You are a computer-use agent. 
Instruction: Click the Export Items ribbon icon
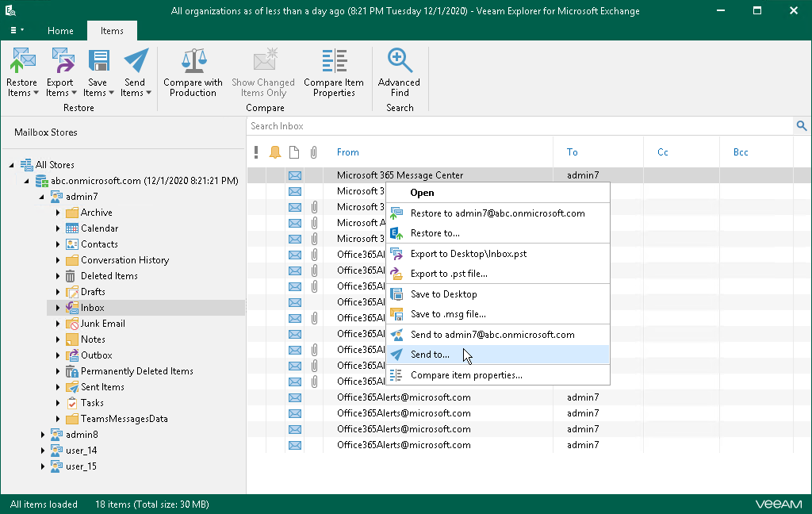click(x=60, y=62)
